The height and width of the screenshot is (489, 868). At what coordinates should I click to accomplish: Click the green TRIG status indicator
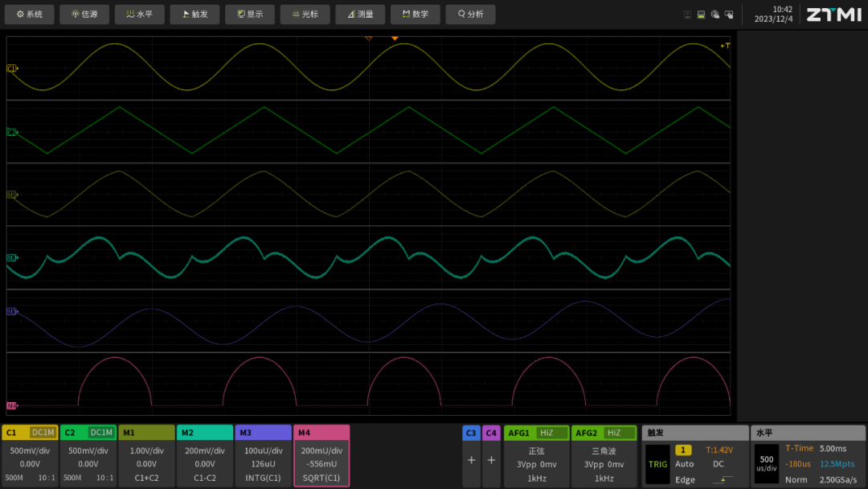pos(657,464)
